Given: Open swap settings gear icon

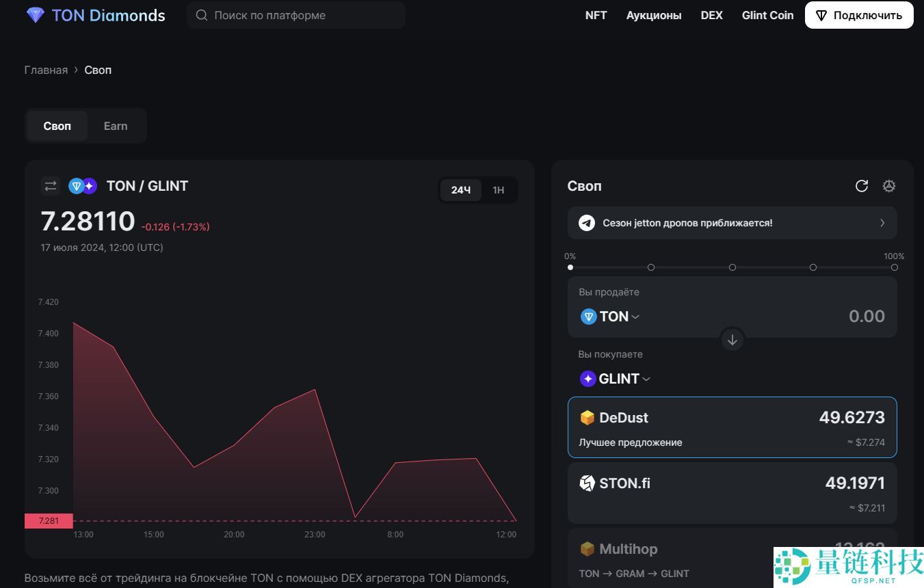Looking at the screenshot, I should [888, 186].
